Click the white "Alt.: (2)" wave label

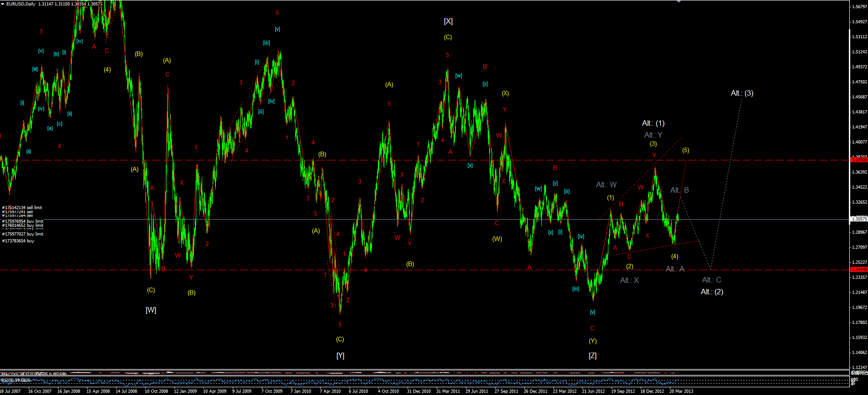(712, 292)
